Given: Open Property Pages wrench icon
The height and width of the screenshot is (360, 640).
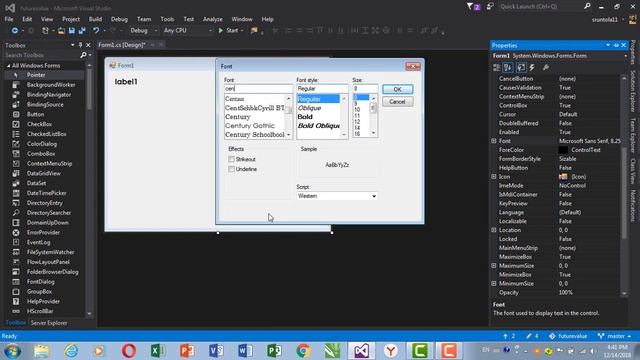Looking at the screenshot, I should (546, 67).
